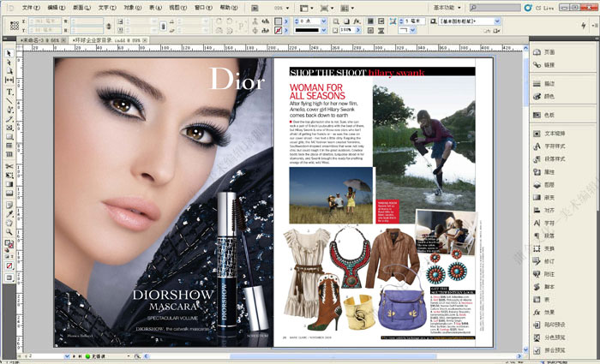Select the Direct Selection tool

pyautogui.click(x=9, y=63)
